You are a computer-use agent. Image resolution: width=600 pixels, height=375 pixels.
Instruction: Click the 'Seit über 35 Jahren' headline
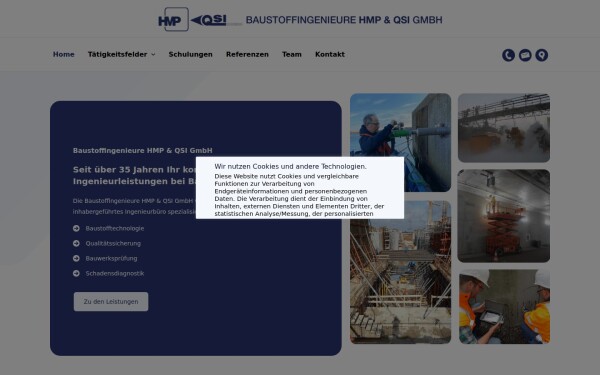(134, 175)
